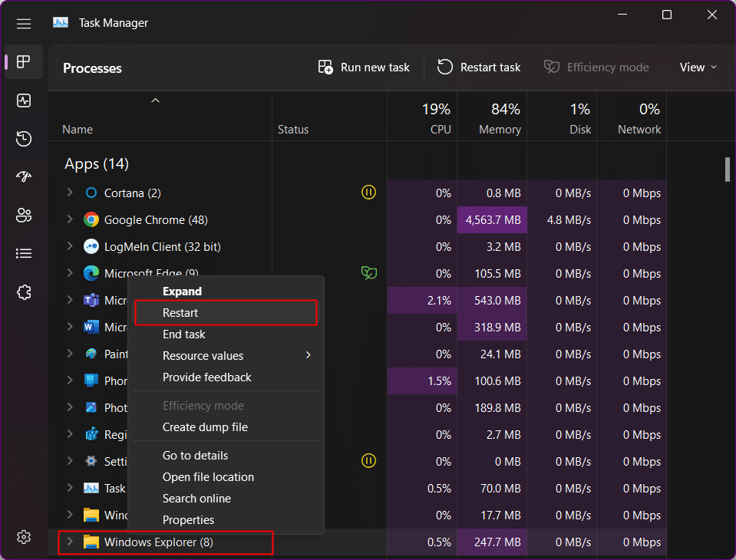736x560 pixels.
Task: Click the Paint app icon
Action: click(x=91, y=354)
